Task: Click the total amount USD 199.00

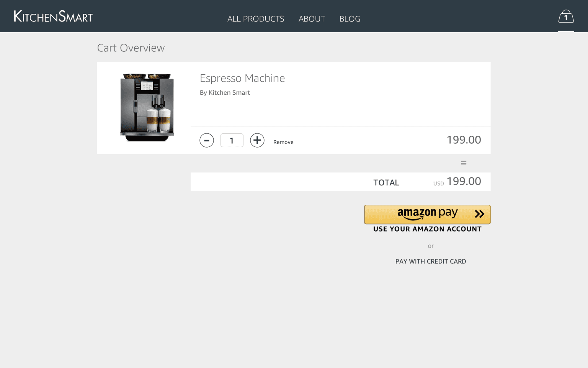Action: click(x=457, y=181)
